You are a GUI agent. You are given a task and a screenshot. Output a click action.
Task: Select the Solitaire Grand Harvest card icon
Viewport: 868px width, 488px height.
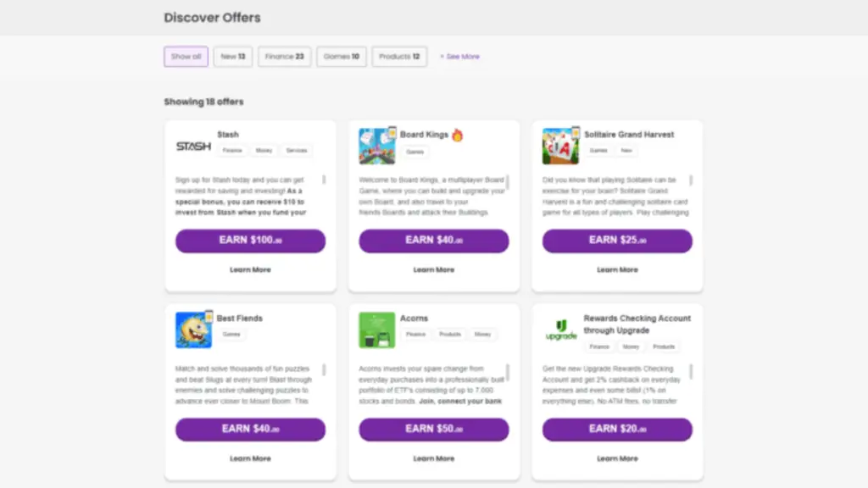(561, 146)
